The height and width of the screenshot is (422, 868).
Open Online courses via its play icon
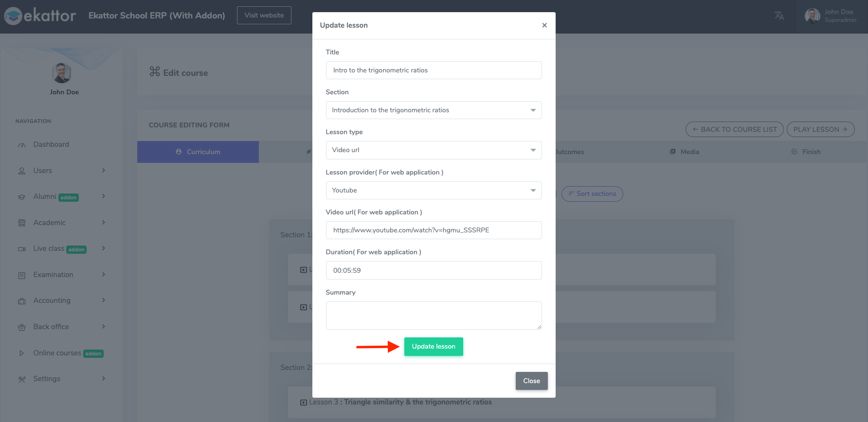coord(21,352)
